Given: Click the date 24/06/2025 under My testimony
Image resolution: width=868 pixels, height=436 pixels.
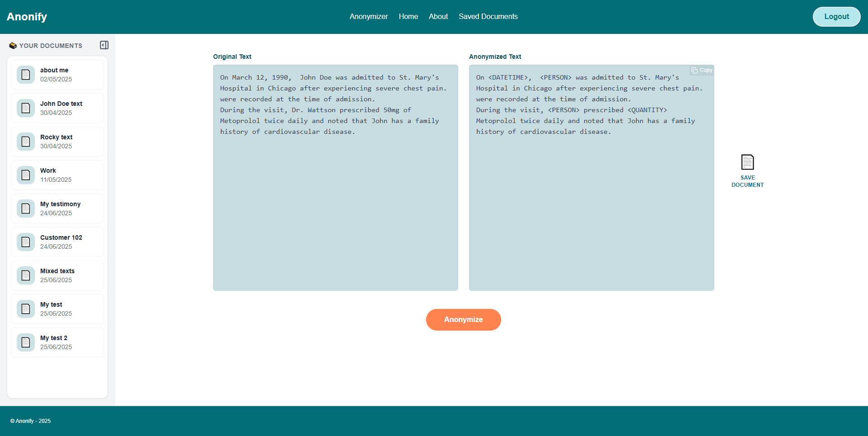Looking at the screenshot, I should (56, 213).
